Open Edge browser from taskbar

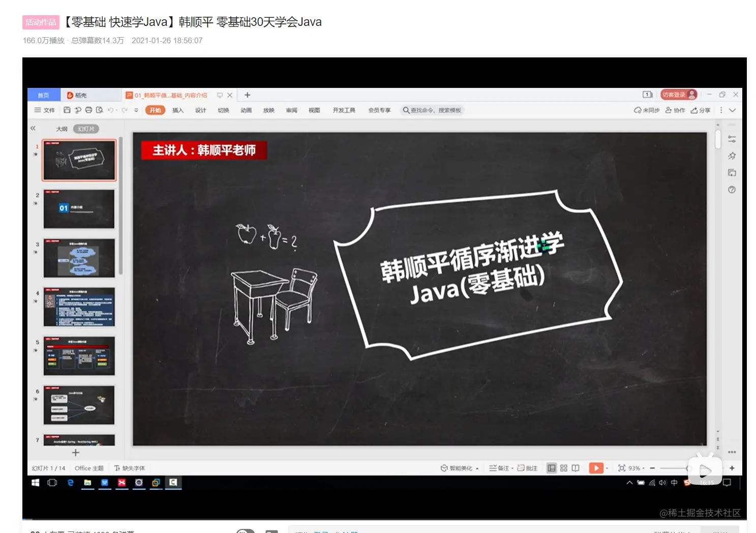71,482
